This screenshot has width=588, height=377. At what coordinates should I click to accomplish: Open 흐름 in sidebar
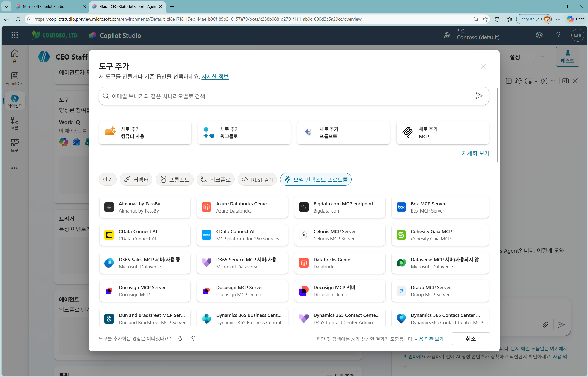(15, 123)
